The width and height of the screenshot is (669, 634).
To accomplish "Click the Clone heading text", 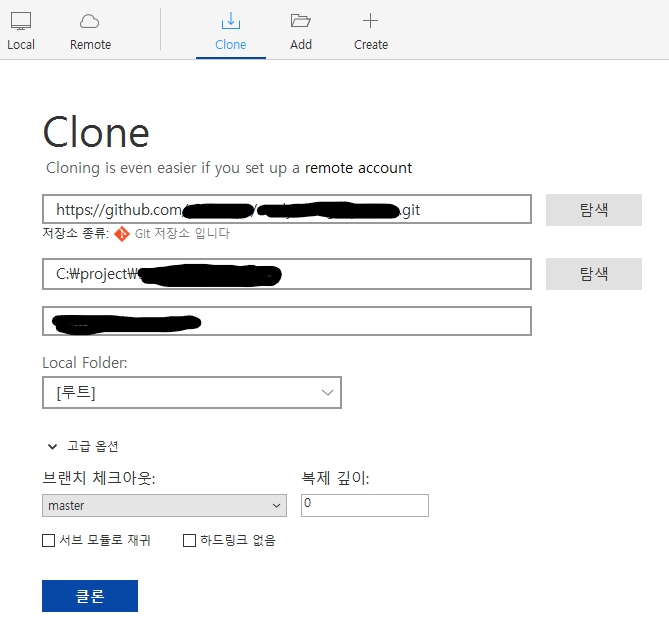I will point(96,133).
